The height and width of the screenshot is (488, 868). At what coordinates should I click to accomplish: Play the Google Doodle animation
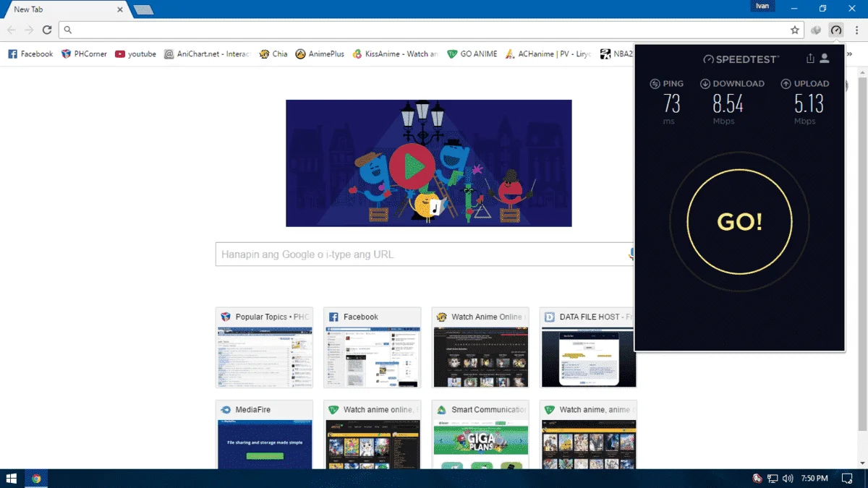(x=412, y=166)
